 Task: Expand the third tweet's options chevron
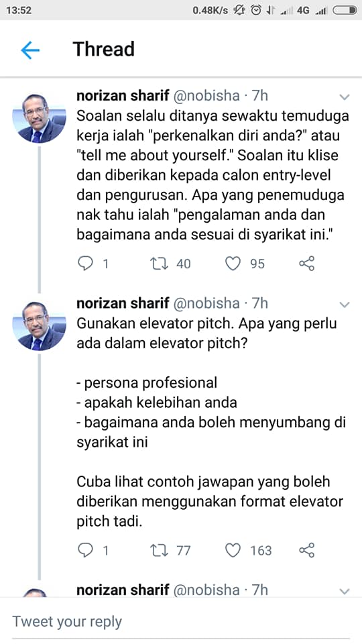click(x=345, y=592)
